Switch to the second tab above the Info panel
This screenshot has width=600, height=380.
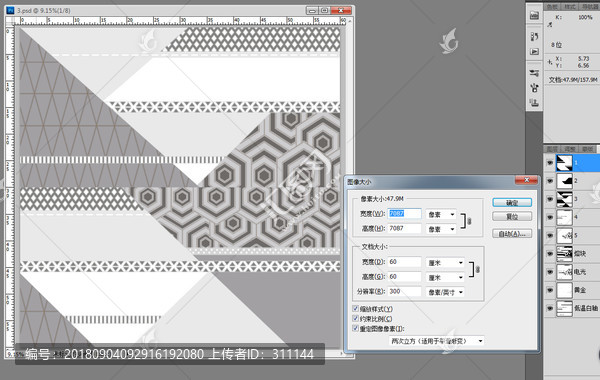click(570, 7)
